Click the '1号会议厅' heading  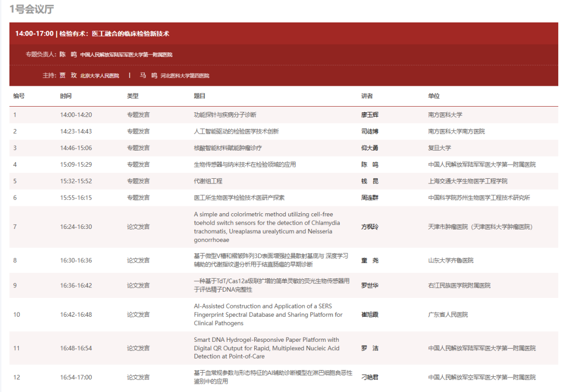pyautogui.click(x=32, y=9)
